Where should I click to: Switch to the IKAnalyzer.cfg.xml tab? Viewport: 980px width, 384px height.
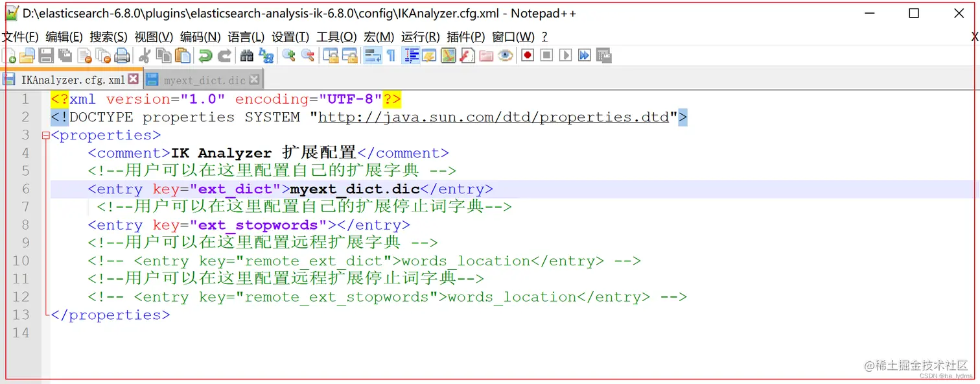tap(73, 80)
